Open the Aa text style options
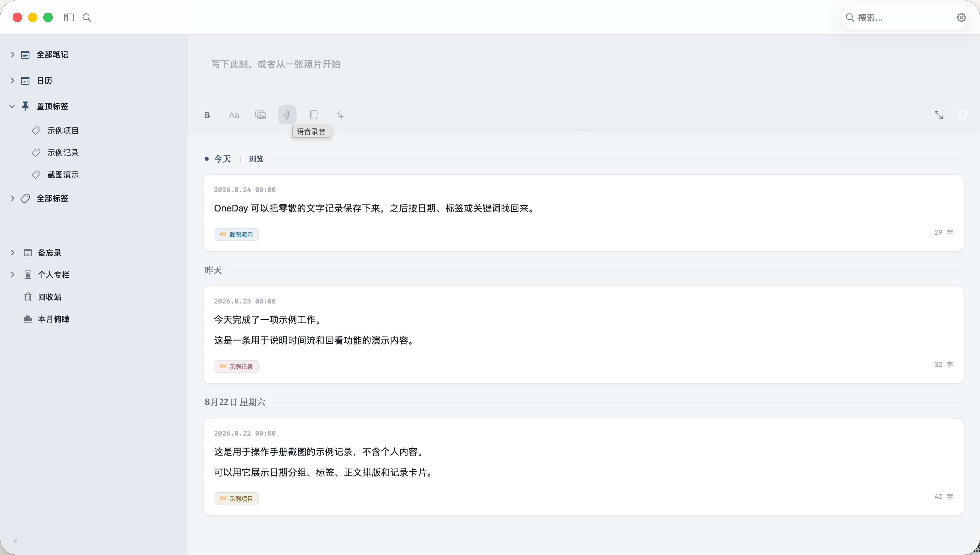This screenshot has height=555, width=980. [234, 115]
